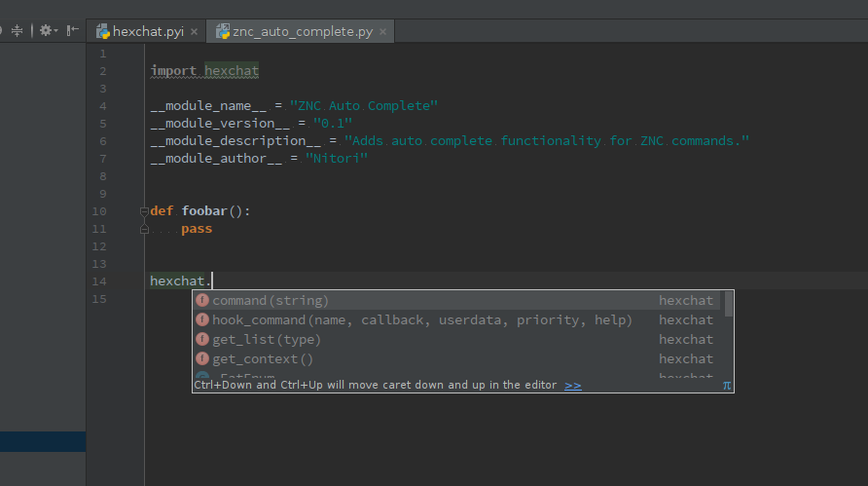
Task: Click the pi icon in completion popup
Action: (726, 386)
